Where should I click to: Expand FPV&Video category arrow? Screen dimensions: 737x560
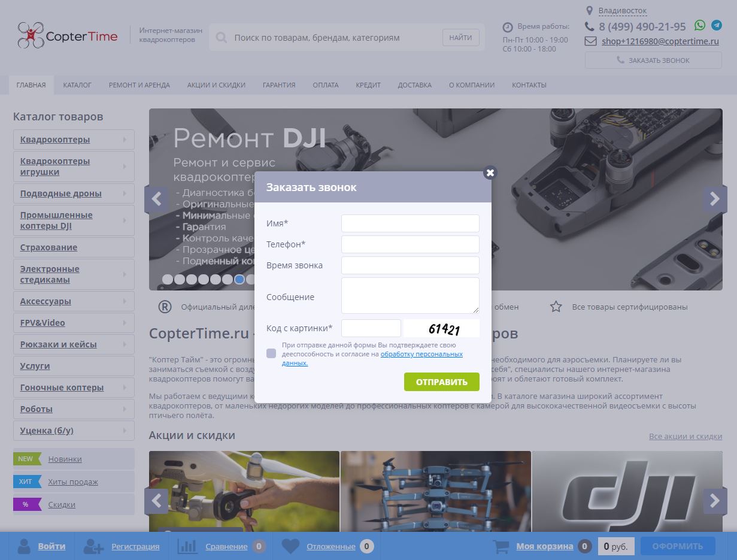125,323
